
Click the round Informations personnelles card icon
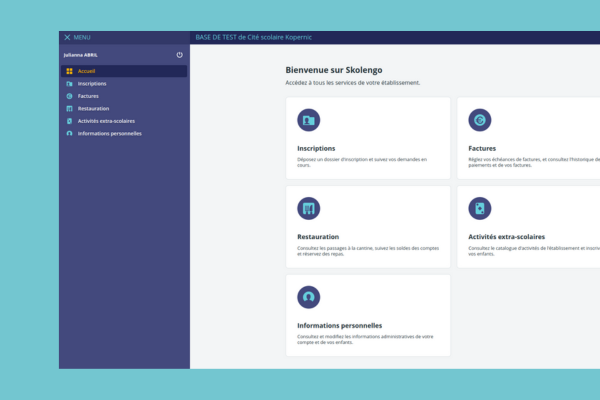pyautogui.click(x=308, y=297)
